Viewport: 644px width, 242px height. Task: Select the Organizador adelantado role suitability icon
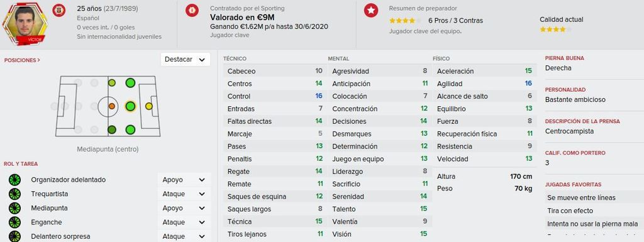tap(15, 180)
